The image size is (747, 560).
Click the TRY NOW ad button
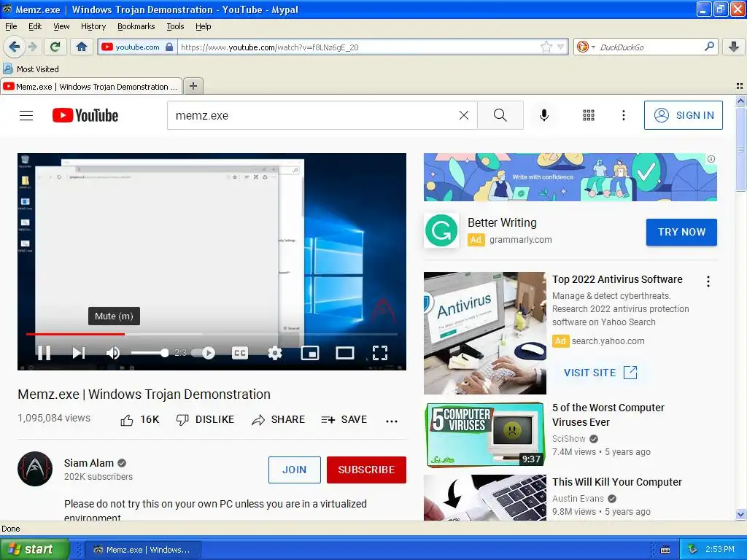pyautogui.click(x=681, y=232)
